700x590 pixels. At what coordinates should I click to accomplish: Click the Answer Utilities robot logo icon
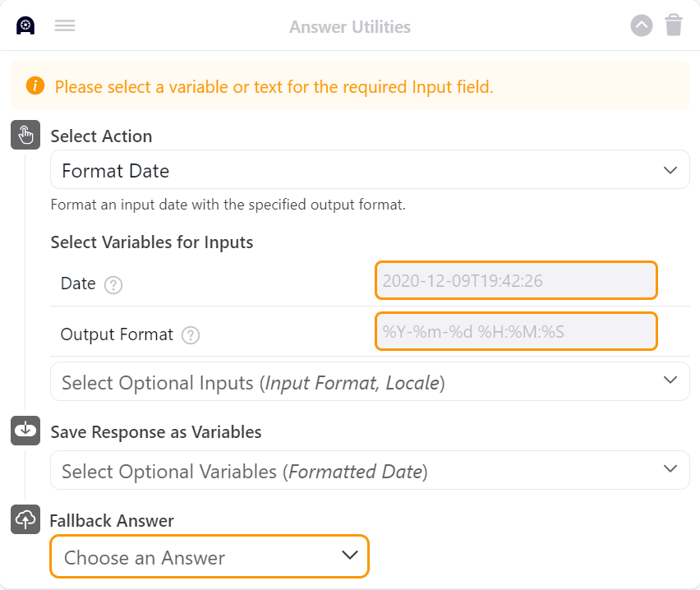pos(25,25)
